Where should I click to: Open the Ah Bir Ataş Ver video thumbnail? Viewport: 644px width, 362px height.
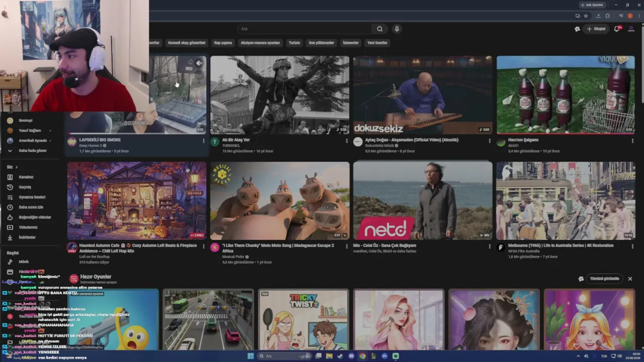click(280, 95)
